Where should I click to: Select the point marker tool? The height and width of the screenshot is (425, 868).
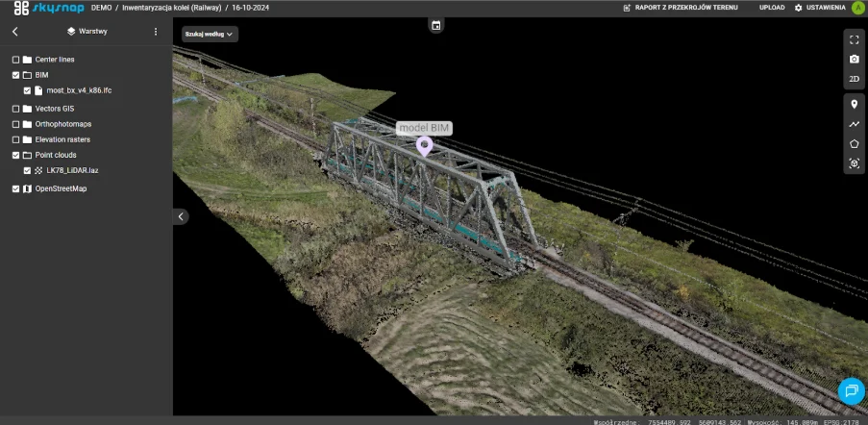tap(854, 104)
